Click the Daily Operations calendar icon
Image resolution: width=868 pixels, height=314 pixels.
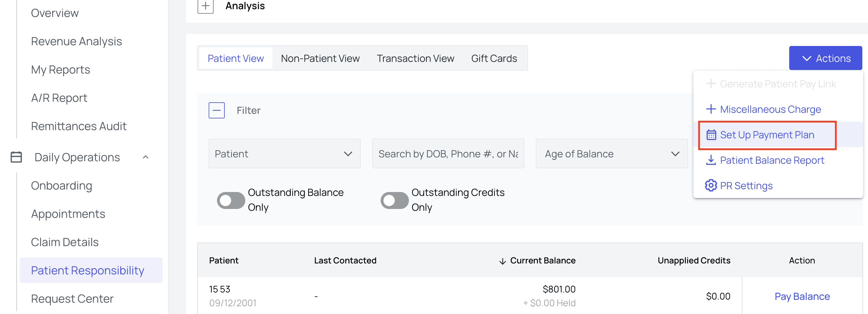click(16, 157)
